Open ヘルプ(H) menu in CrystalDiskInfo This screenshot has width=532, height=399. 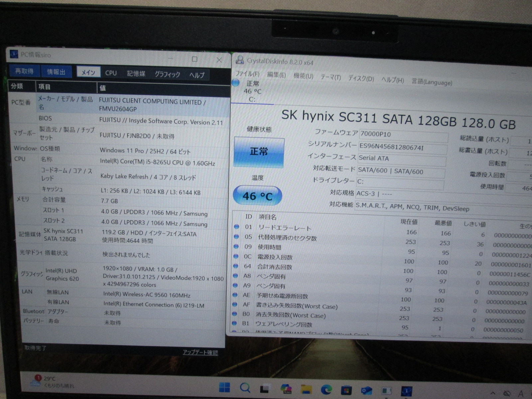click(392, 80)
